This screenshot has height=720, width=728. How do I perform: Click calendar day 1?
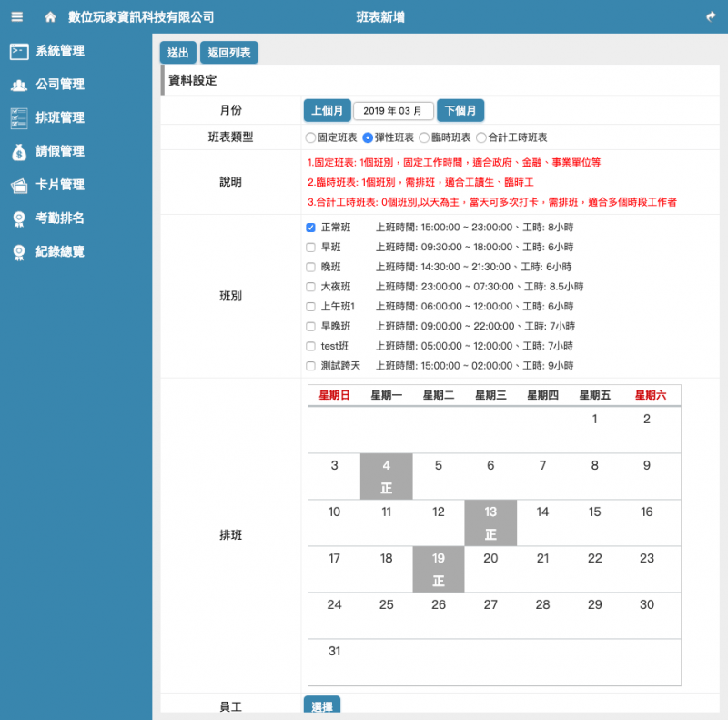(x=594, y=431)
